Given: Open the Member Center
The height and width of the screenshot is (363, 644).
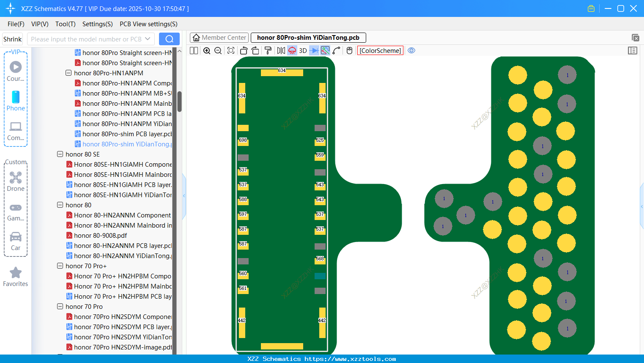Looking at the screenshot, I should coord(219,38).
